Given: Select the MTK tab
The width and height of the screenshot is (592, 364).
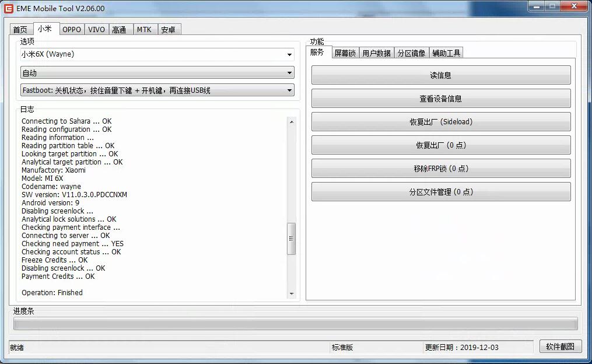Looking at the screenshot, I should click(145, 29).
